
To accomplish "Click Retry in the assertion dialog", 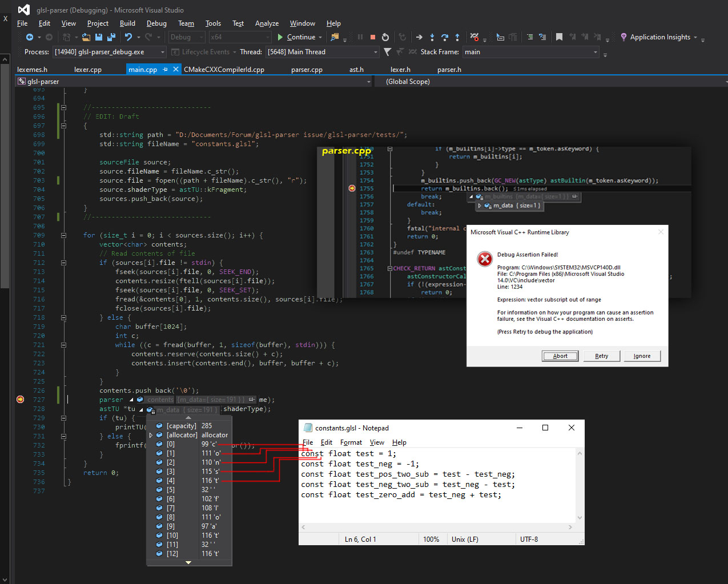I will (x=601, y=356).
